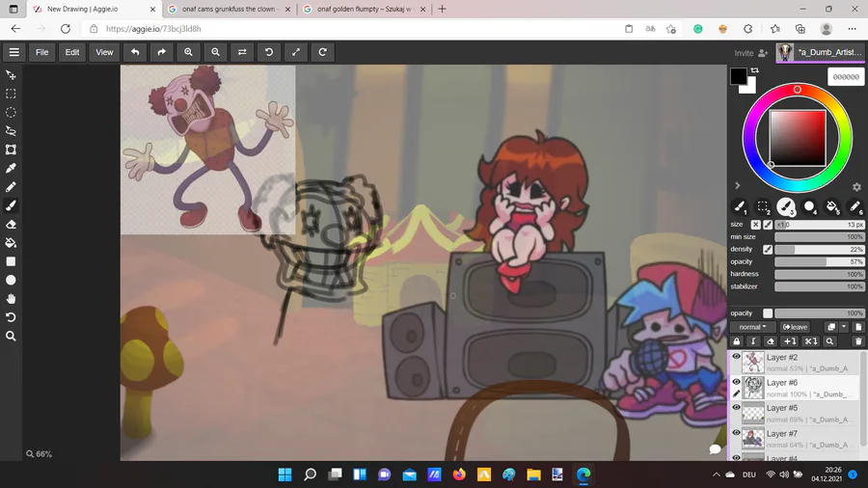Click the layer opacity checkbox square
Viewport: 868px width, 488px height.
pyautogui.click(x=768, y=313)
